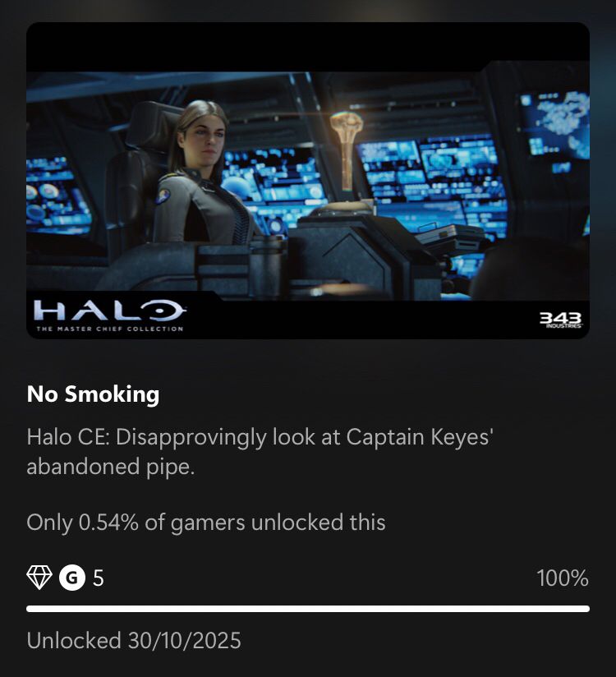Open the achievement artwork thumbnail
Screen dimensions: 616x677
308,181
